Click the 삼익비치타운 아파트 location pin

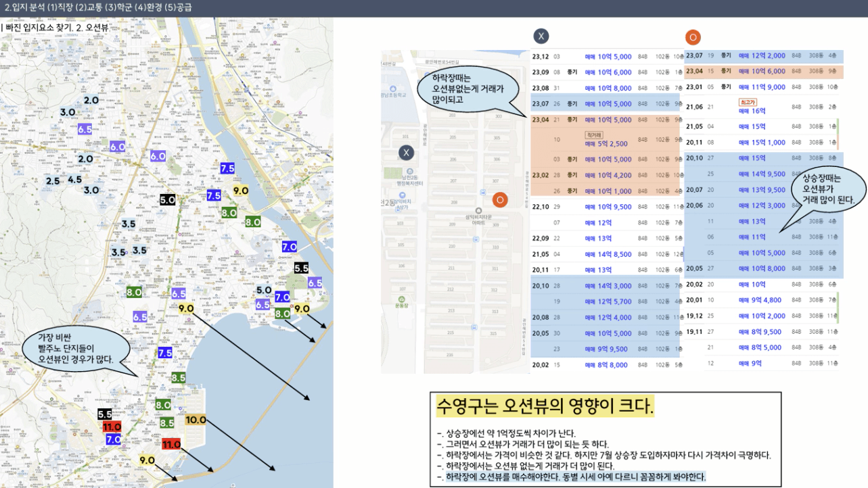click(x=478, y=209)
